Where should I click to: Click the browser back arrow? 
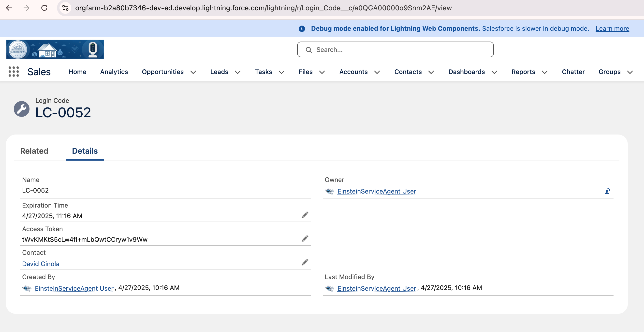9,8
